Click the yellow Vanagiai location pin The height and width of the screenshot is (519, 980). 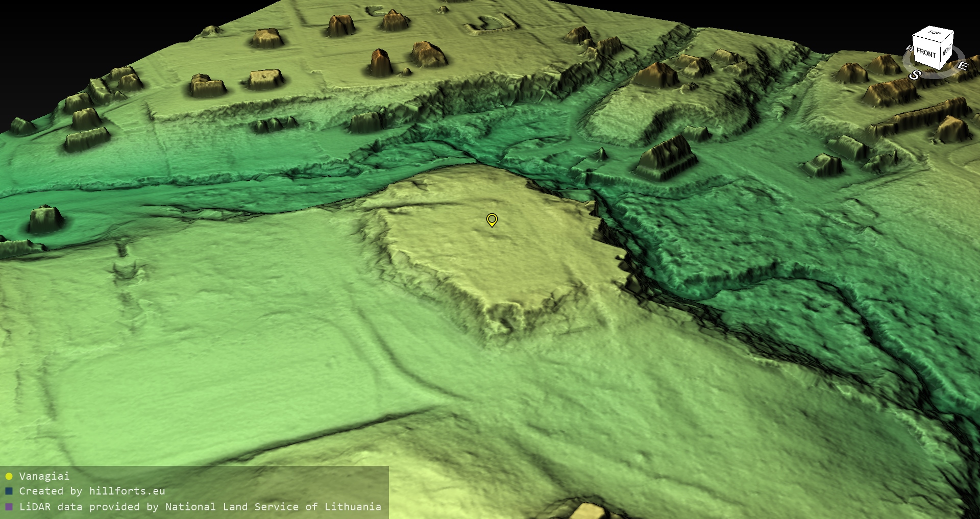(492, 219)
